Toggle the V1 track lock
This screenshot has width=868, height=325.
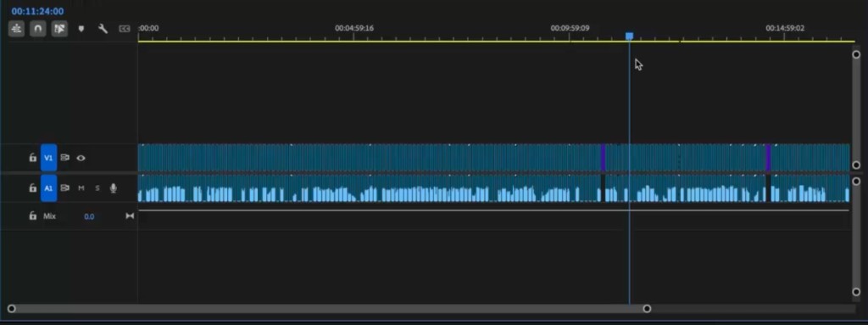tap(33, 158)
